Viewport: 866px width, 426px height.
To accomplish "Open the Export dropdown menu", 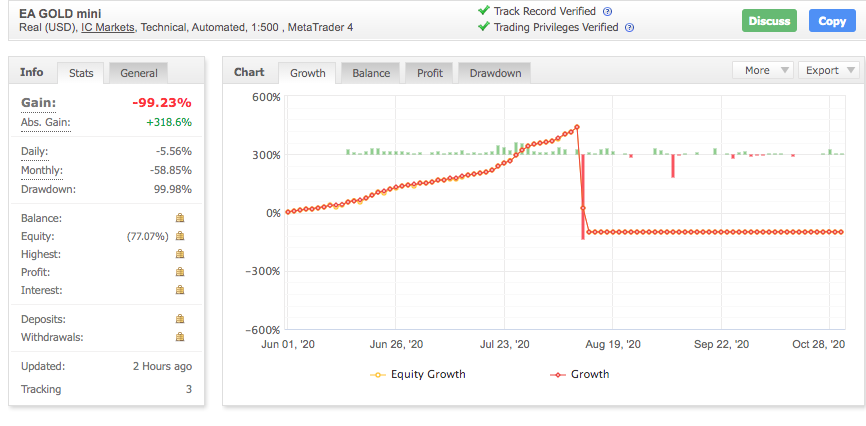I will (830, 70).
